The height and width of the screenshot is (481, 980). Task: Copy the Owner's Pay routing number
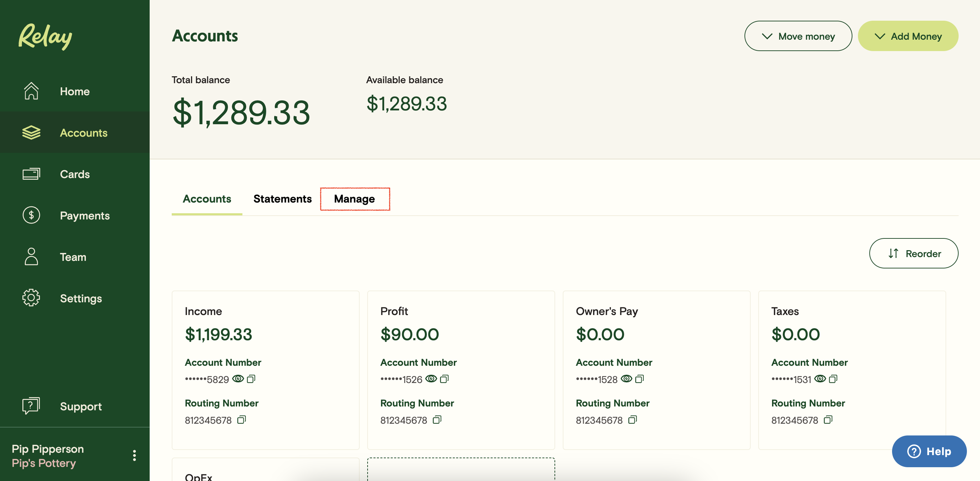[x=633, y=420]
